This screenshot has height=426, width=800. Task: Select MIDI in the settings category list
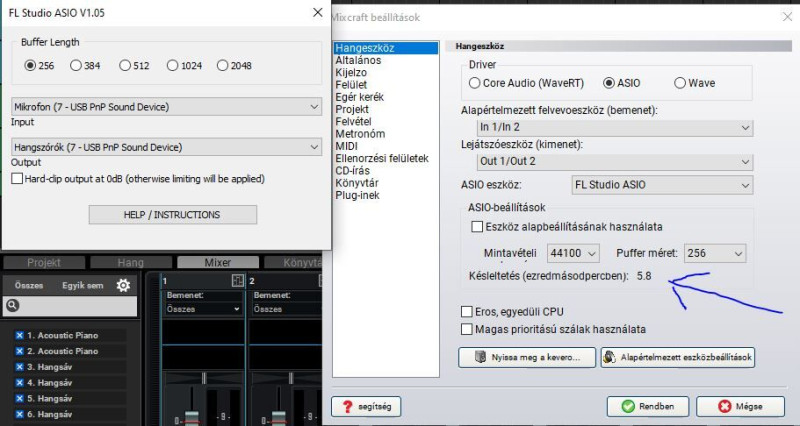[346, 146]
